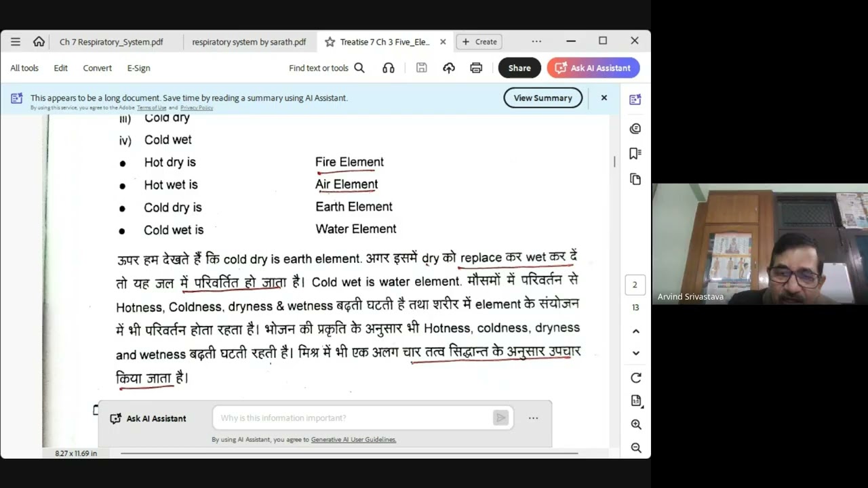Click the current page number box showing 2
This screenshot has width=868, height=488.
coord(635,285)
